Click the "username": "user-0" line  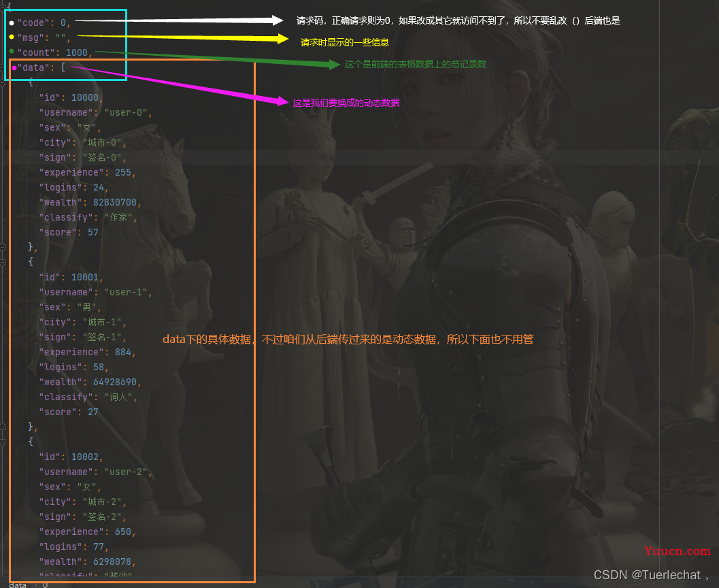[95, 112]
